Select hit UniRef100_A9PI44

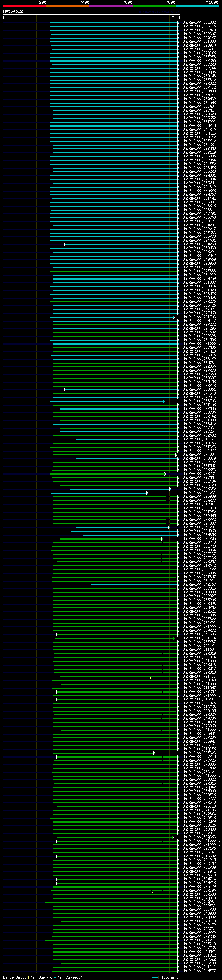[x=199, y=68]
